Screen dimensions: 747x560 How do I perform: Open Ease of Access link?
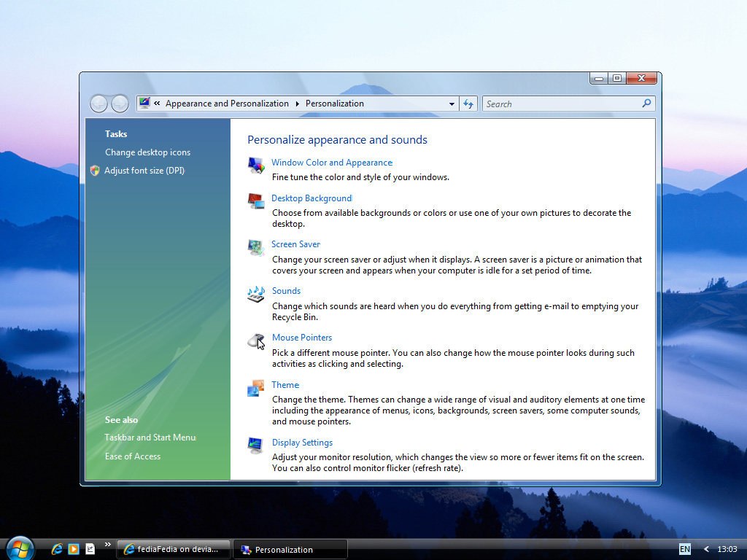133,456
